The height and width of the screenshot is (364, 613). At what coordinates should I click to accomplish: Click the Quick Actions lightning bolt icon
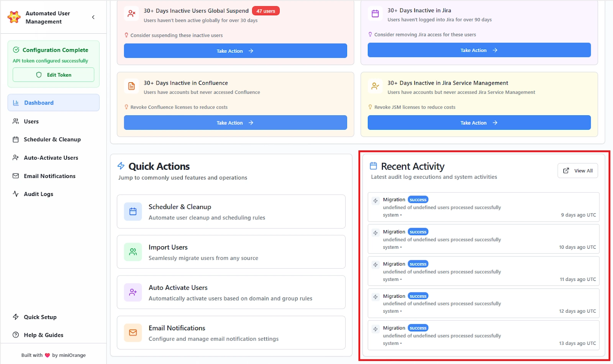pos(121,166)
